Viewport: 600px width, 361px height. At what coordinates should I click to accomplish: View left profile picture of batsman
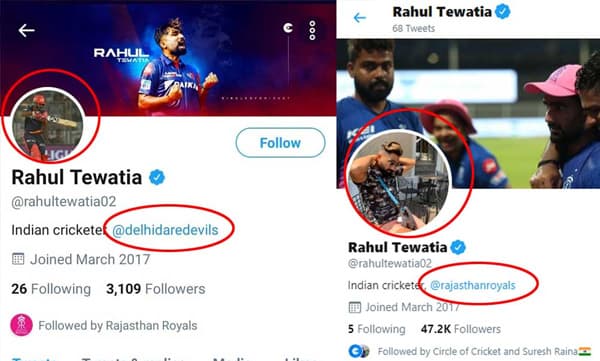pyautogui.click(x=48, y=125)
